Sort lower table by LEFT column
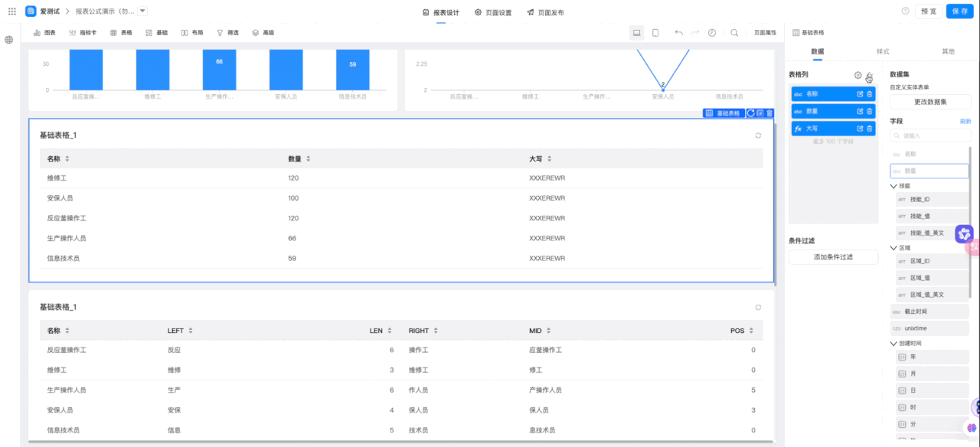980x447 pixels. (191, 331)
